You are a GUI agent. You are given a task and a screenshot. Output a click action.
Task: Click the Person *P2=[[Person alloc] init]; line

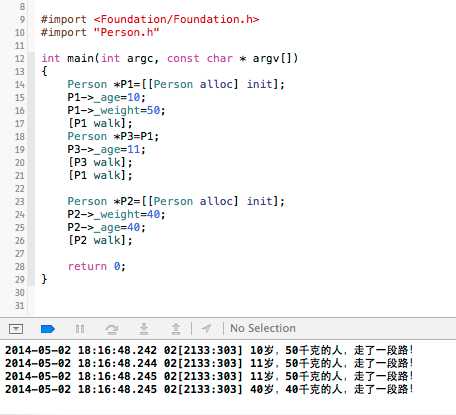tap(176, 201)
